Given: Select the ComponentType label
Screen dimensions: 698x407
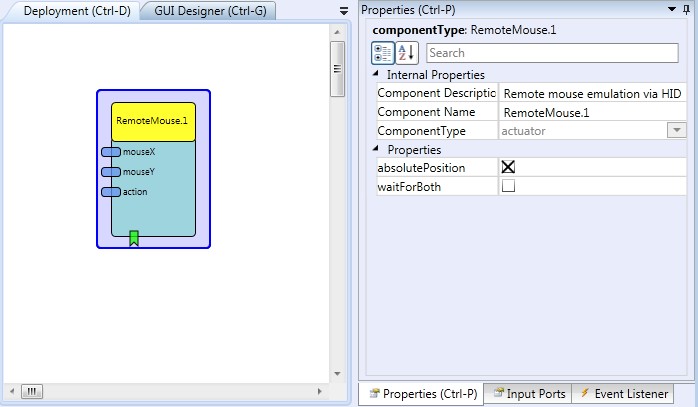Looking at the screenshot, I should (421, 131).
